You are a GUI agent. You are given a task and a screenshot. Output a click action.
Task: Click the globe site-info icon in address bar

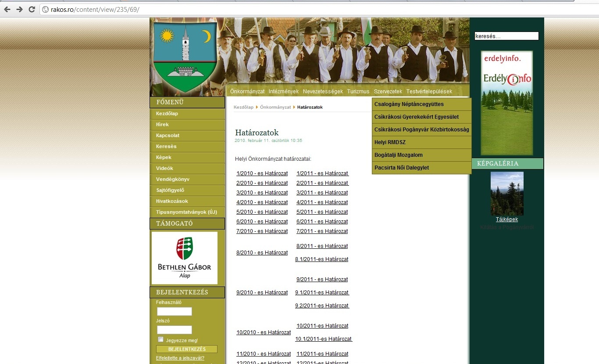(45, 9)
